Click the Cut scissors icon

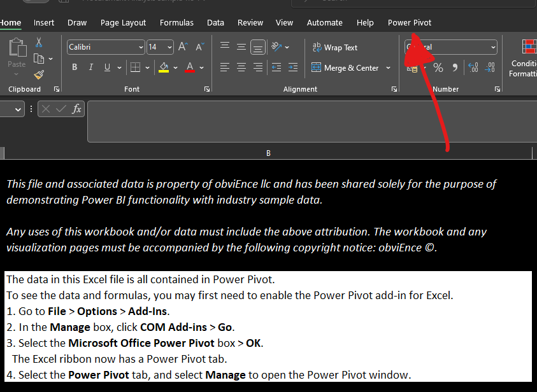click(x=38, y=43)
